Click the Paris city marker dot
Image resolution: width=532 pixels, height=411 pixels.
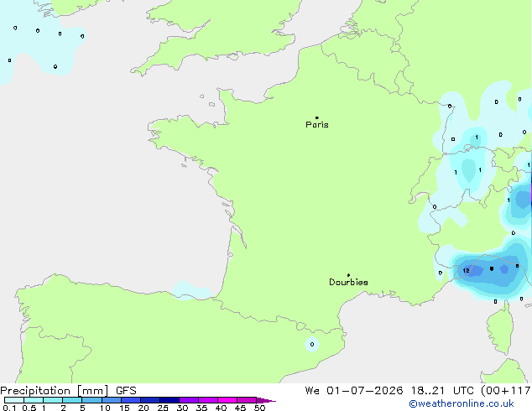[317, 117]
